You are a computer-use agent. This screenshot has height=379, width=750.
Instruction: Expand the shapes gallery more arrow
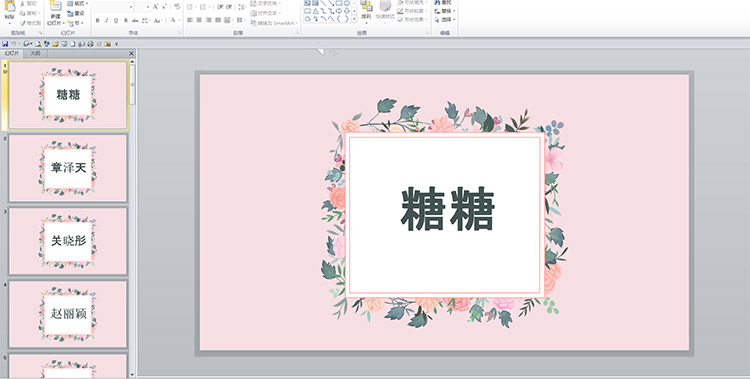[354, 19]
